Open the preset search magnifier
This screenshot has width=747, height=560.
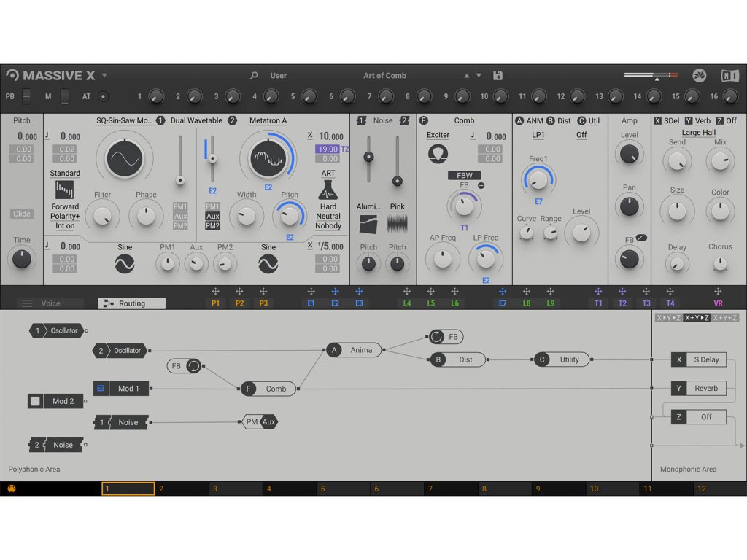[254, 75]
